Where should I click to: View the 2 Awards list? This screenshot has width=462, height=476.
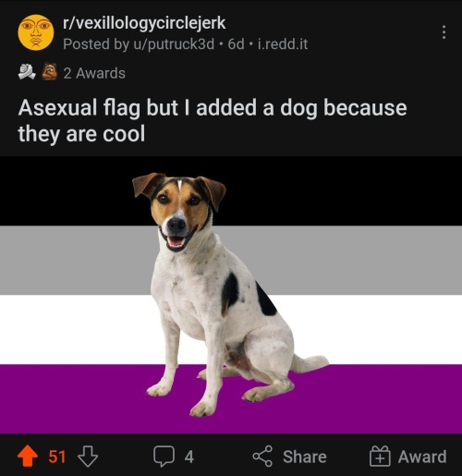[94, 73]
